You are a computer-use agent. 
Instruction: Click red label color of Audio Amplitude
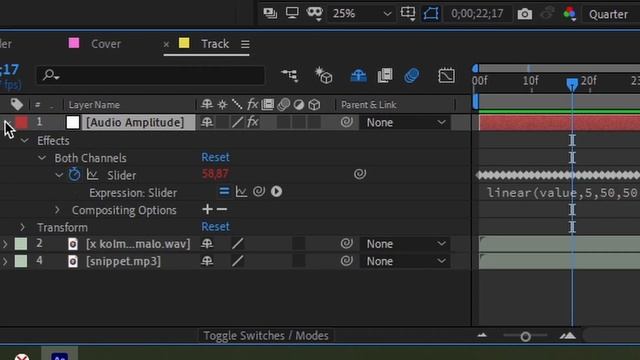coord(21,122)
